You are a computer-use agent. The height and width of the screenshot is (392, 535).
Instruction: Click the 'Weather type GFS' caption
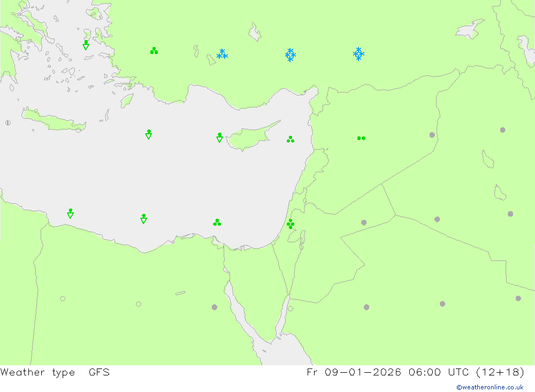[x=55, y=372]
